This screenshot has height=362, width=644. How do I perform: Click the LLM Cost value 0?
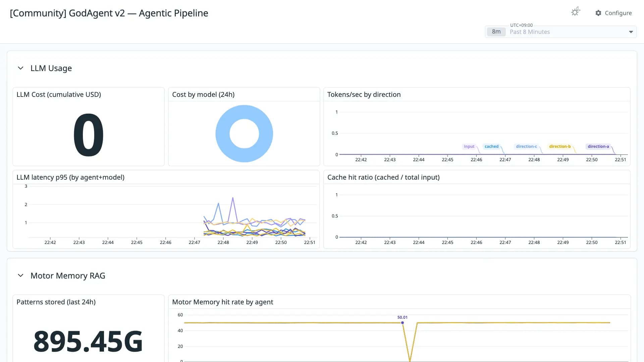pyautogui.click(x=88, y=135)
